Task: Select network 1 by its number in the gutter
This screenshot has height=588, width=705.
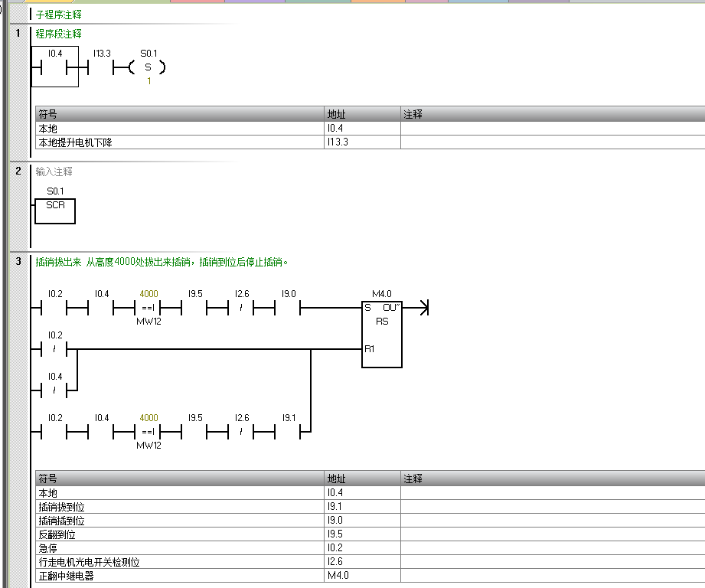Action: (x=18, y=34)
